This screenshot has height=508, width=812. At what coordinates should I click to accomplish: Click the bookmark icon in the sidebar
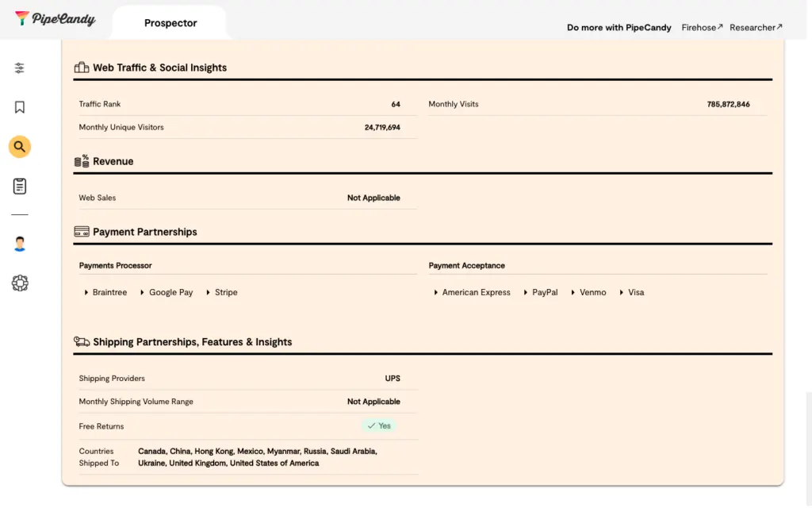point(20,107)
